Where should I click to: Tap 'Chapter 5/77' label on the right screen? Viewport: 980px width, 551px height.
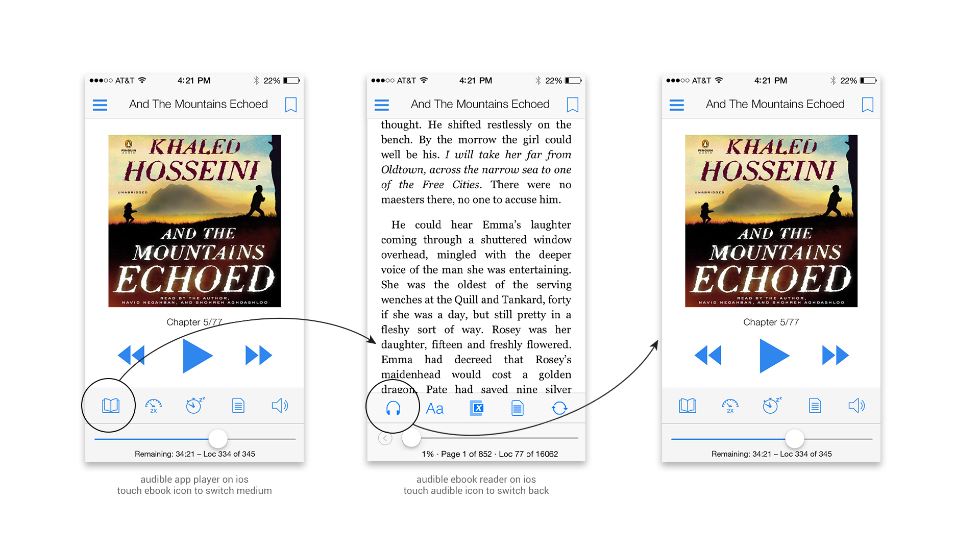(771, 322)
